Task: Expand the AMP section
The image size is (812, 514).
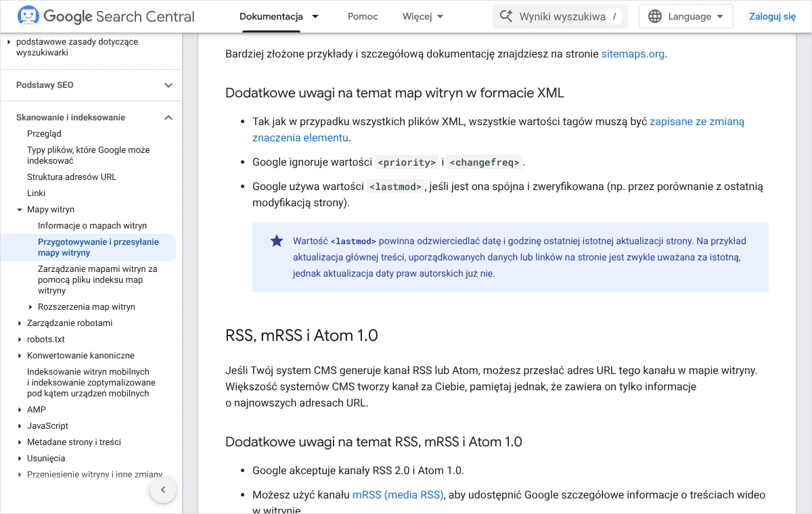Action: (20, 410)
